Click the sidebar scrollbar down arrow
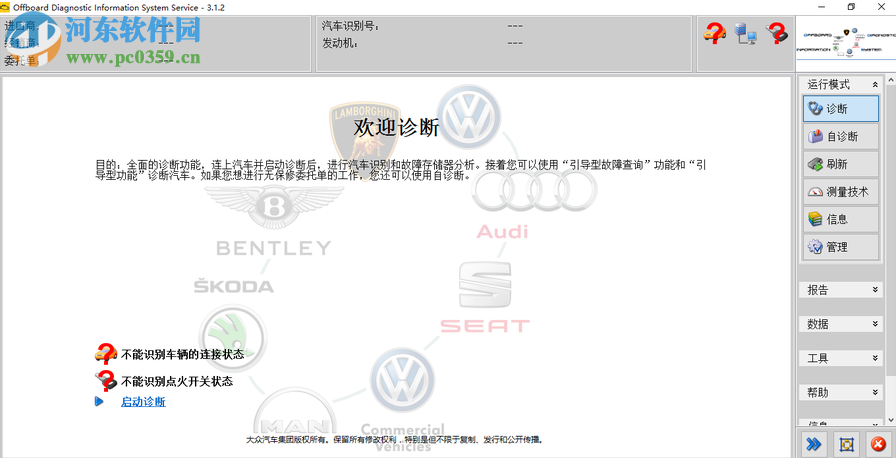The height and width of the screenshot is (458, 896). point(890,422)
